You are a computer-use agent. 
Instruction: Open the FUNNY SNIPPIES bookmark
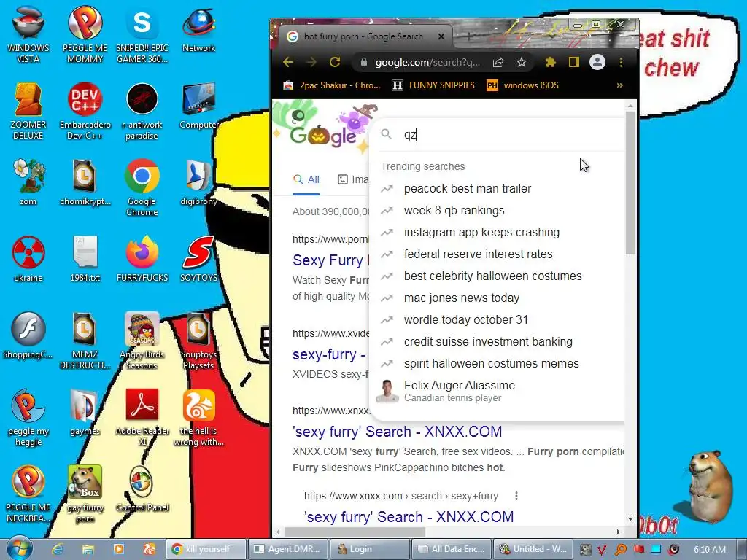(x=433, y=85)
